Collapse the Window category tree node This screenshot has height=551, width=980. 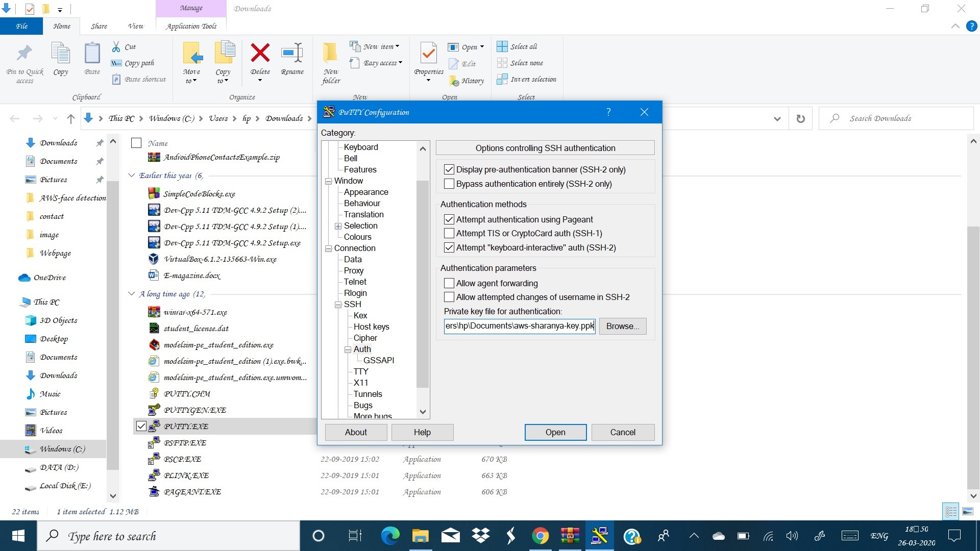[x=328, y=181]
